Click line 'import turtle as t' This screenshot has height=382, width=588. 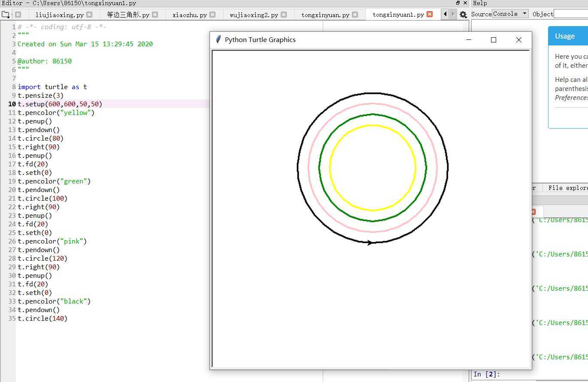pyautogui.click(x=52, y=87)
